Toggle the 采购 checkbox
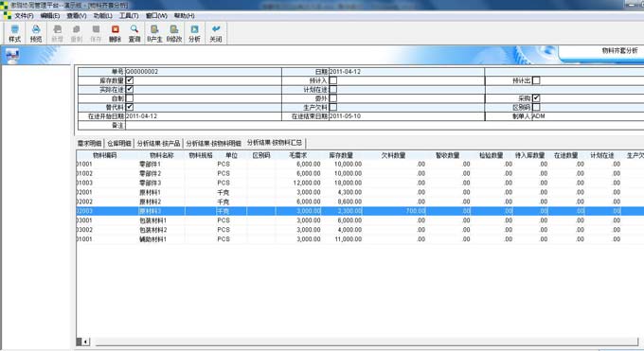 point(536,98)
